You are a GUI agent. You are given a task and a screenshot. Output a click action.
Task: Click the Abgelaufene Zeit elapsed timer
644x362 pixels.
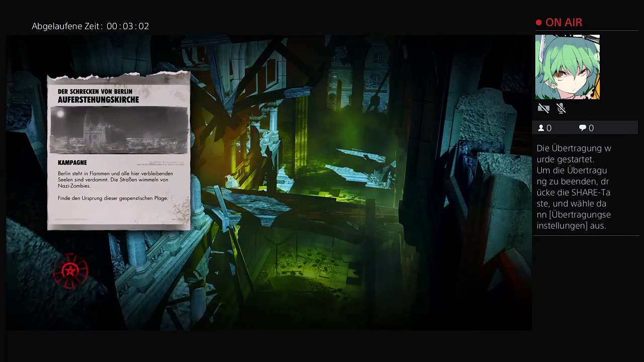(x=91, y=26)
